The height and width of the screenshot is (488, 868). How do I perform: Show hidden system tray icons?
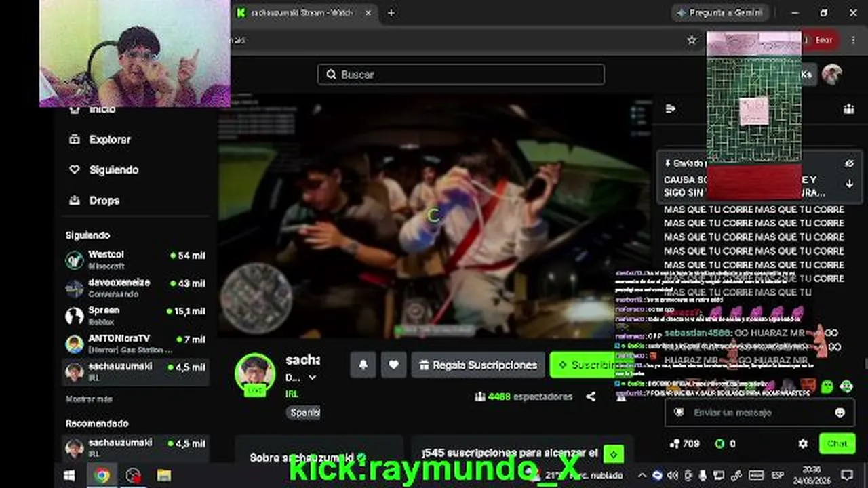tap(642, 476)
